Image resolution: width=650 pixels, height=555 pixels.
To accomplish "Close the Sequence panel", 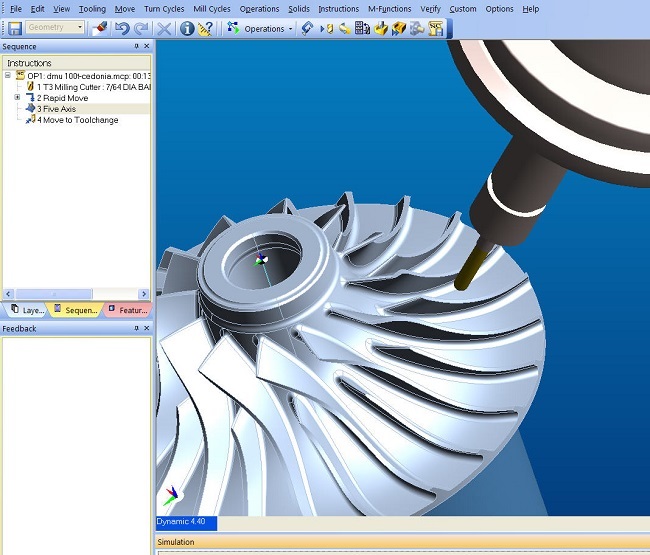I will (147, 46).
